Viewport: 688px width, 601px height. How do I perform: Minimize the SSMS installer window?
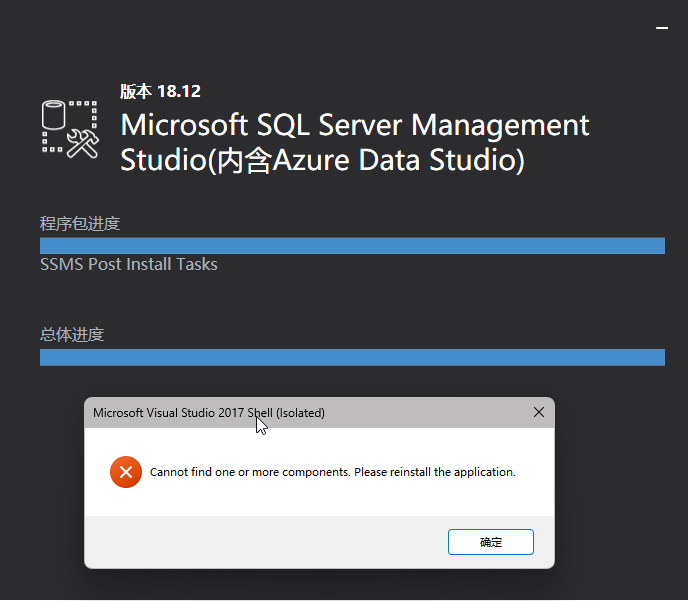pyautogui.click(x=662, y=29)
